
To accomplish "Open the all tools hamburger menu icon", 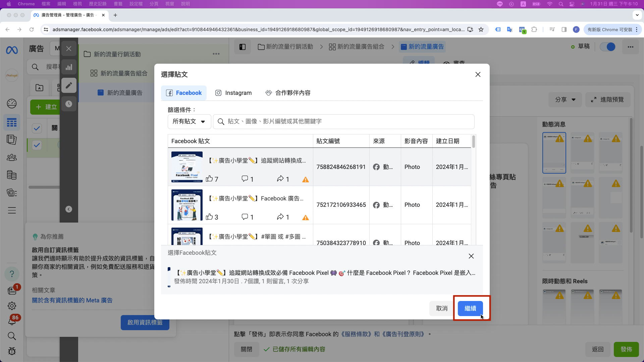I will pos(12,210).
